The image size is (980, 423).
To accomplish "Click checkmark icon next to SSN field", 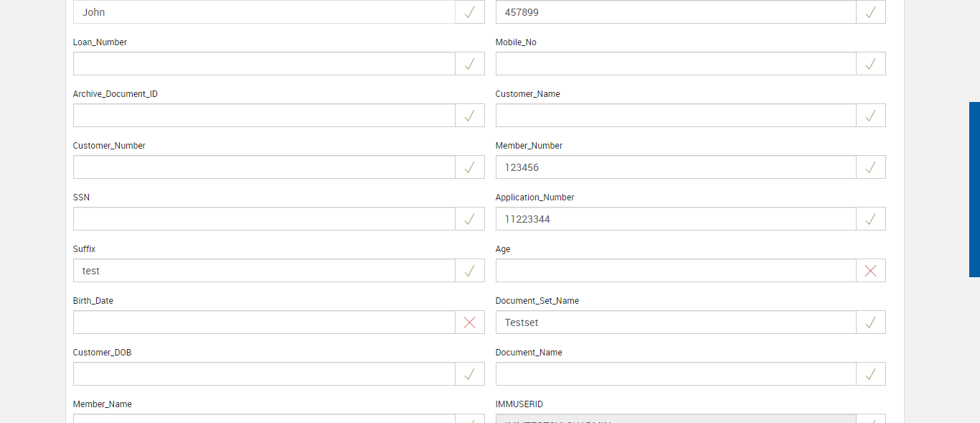I will (469, 219).
